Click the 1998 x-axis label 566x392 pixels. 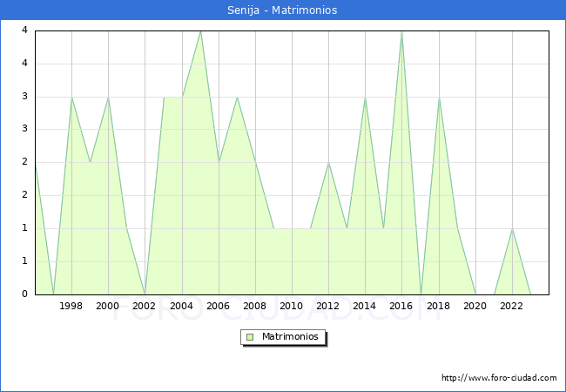71,306
